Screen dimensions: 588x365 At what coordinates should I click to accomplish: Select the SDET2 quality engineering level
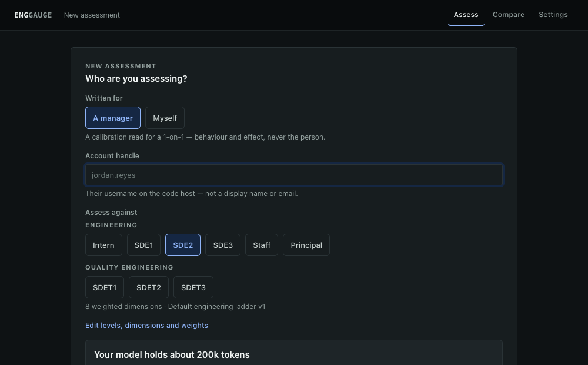tap(149, 288)
